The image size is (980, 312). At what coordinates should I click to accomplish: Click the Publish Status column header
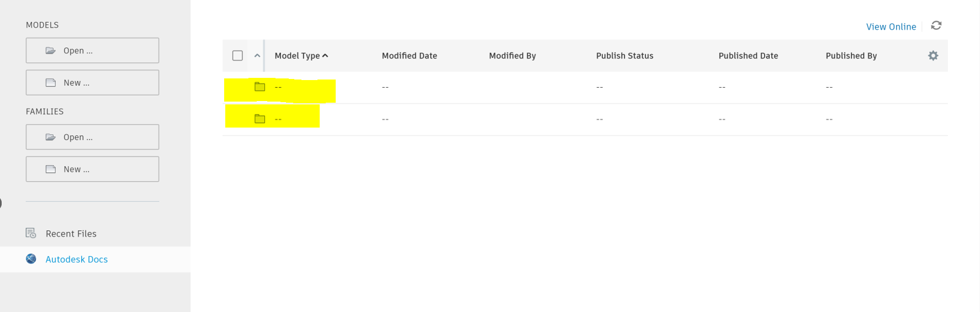[624, 56]
